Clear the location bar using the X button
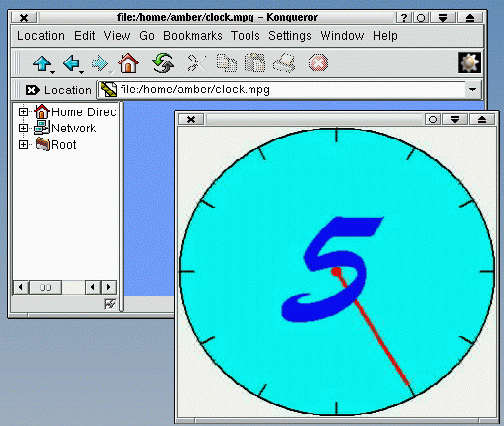Screen dimensions: 504x426 (32, 90)
